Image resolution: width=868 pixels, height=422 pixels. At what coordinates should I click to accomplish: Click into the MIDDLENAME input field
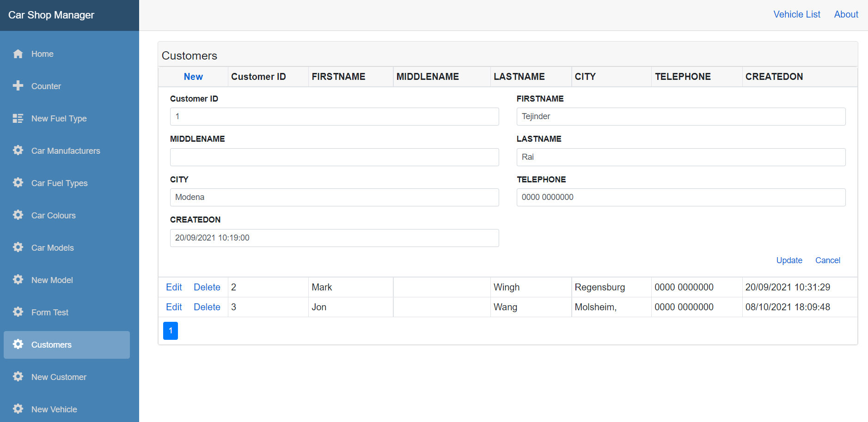334,157
